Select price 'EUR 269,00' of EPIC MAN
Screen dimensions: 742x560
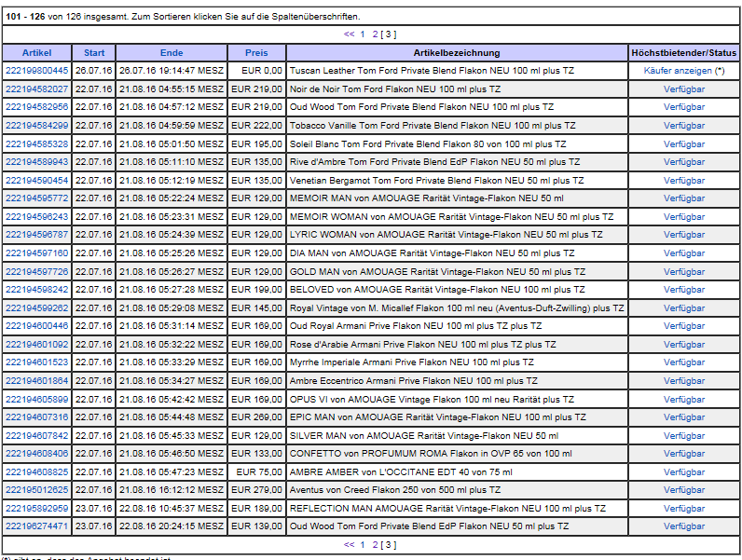tap(256, 417)
